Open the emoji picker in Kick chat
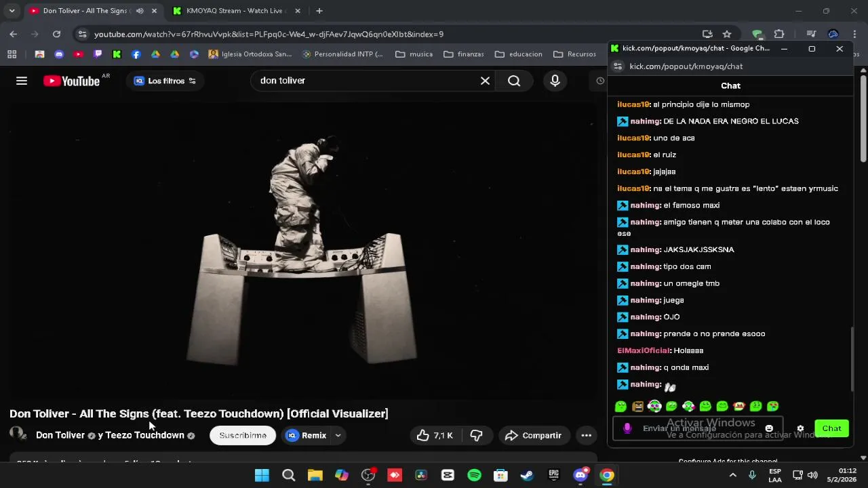The height and width of the screenshot is (488, 868). point(769,428)
